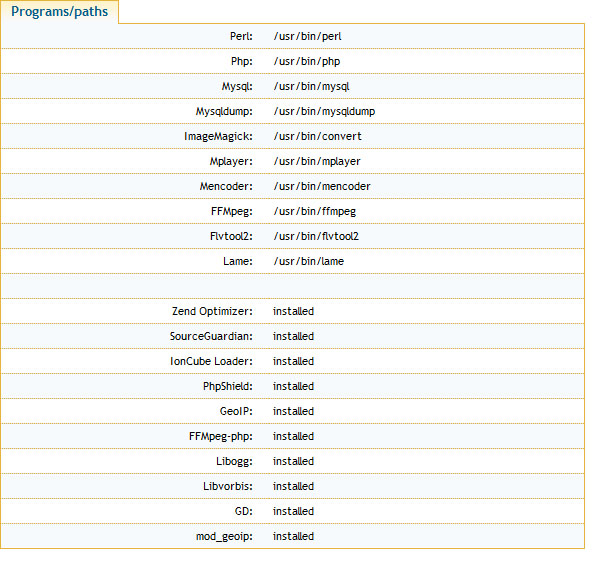The width and height of the screenshot is (595, 570).
Task: Select the ImageMagick path /usr/bin/convert
Action: 317,136
